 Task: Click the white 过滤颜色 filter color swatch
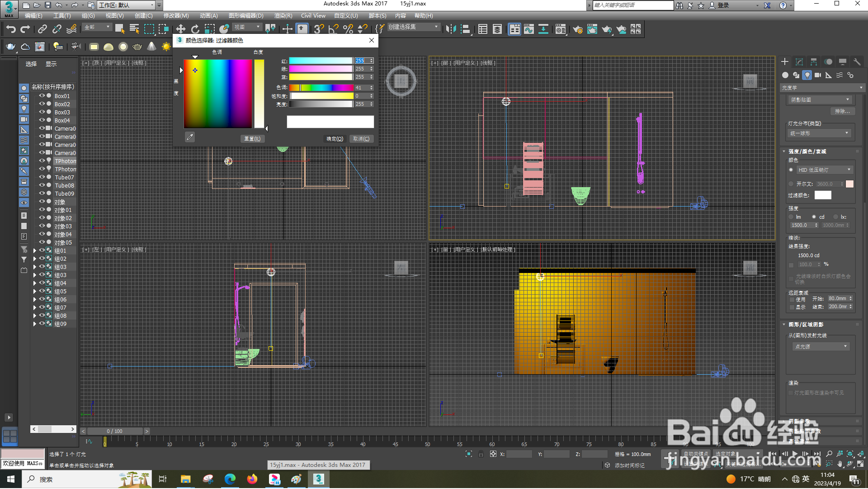point(822,195)
